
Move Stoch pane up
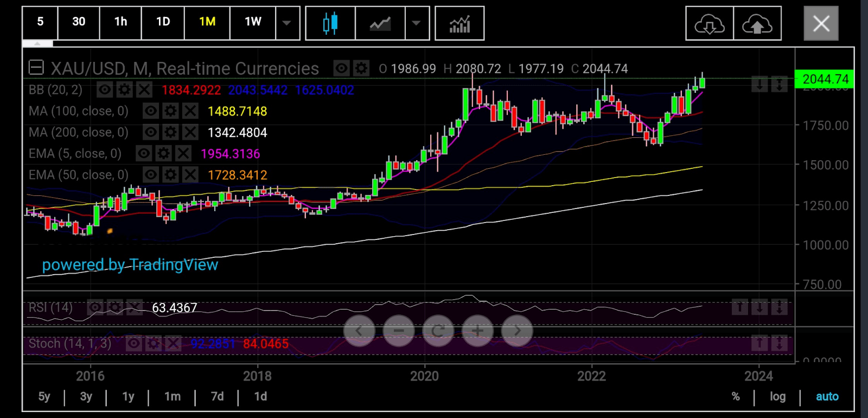click(759, 343)
